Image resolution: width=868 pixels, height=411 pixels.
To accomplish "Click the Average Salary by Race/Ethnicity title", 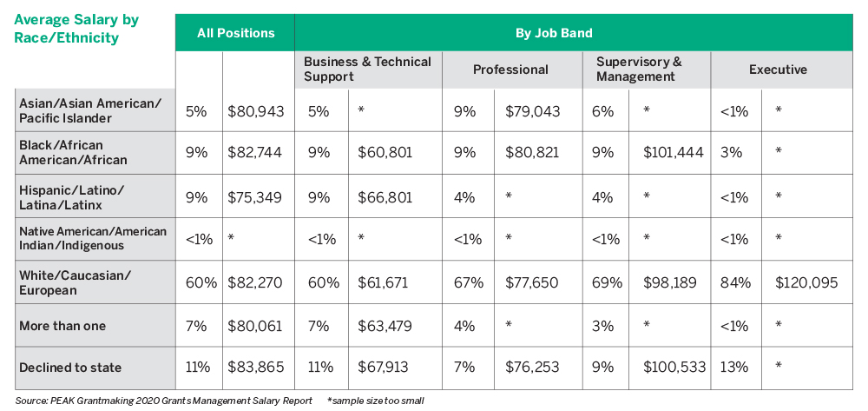I will tap(76, 29).
